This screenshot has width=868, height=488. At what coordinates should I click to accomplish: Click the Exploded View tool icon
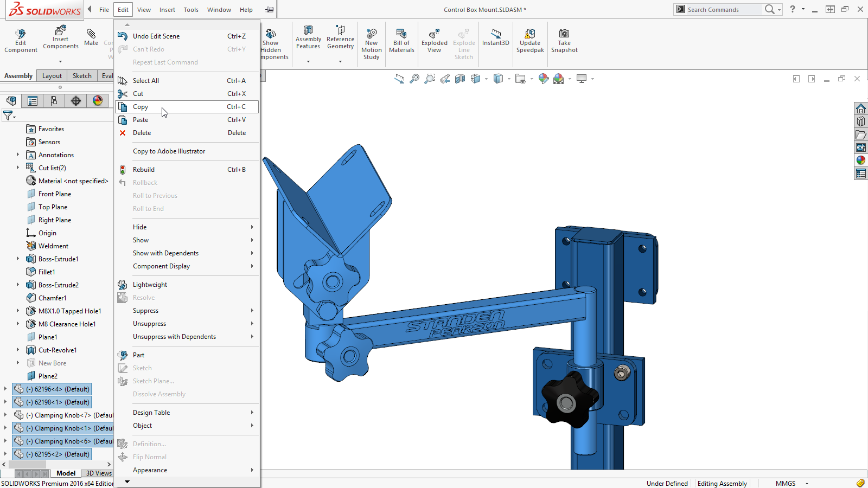435,35
